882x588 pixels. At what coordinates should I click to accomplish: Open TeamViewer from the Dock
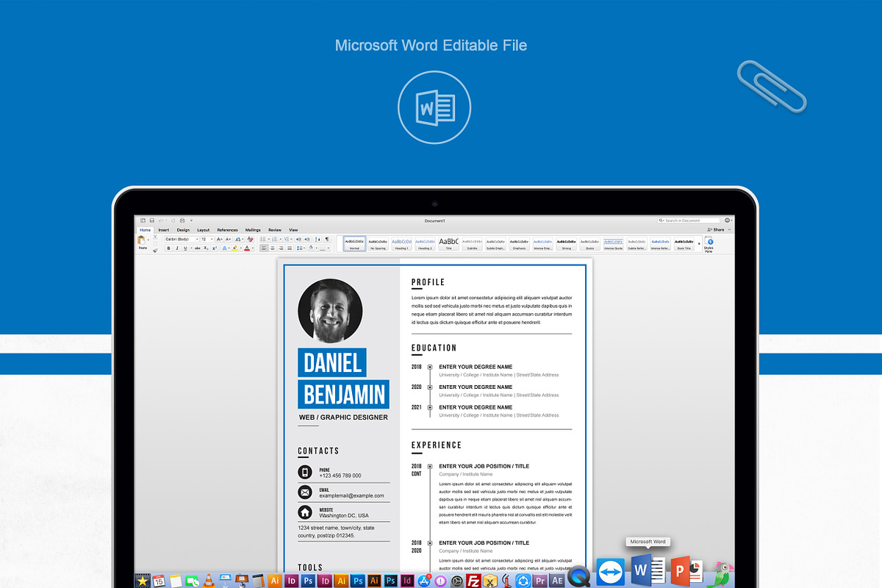[612, 572]
